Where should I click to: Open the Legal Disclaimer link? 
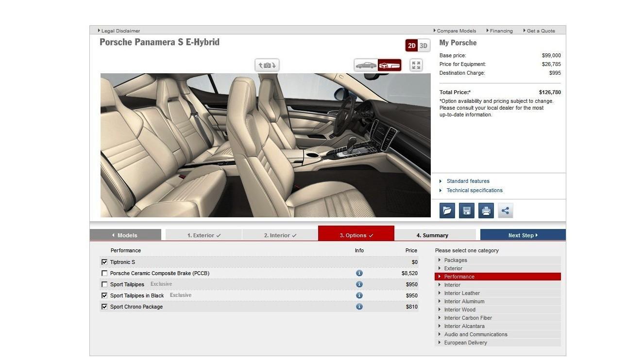pos(119,31)
